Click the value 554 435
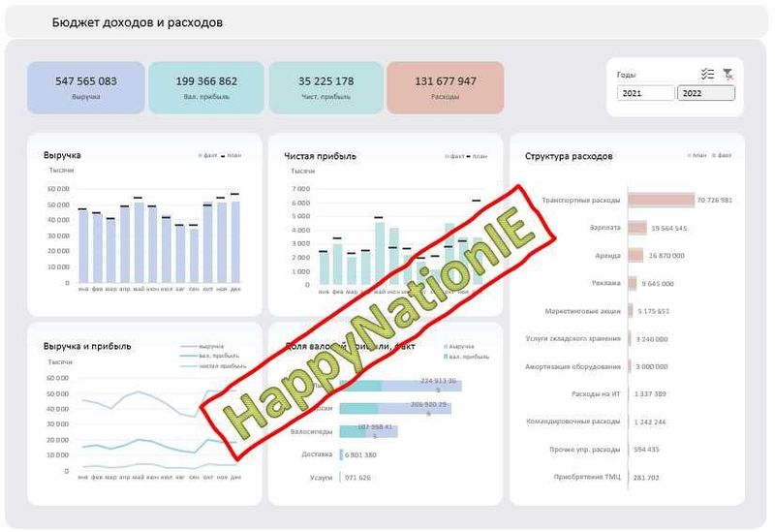 tap(646, 450)
